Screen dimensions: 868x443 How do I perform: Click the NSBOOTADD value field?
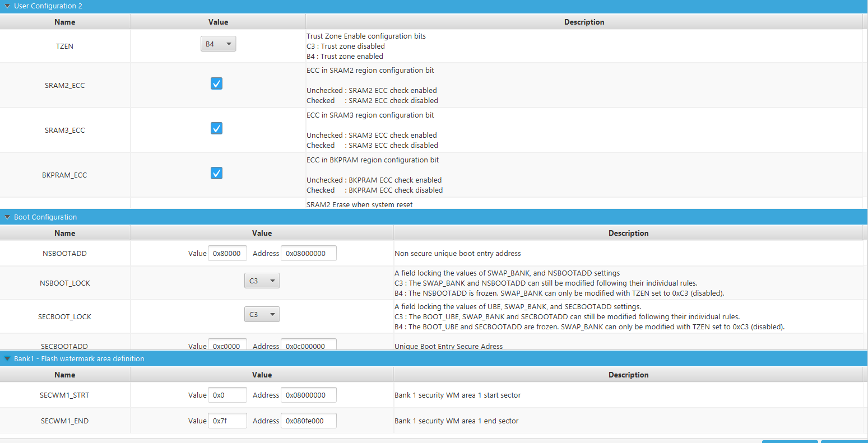[227, 253]
